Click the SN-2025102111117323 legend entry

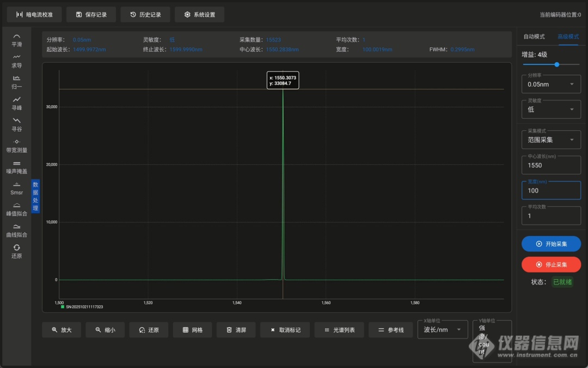click(82, 307)
